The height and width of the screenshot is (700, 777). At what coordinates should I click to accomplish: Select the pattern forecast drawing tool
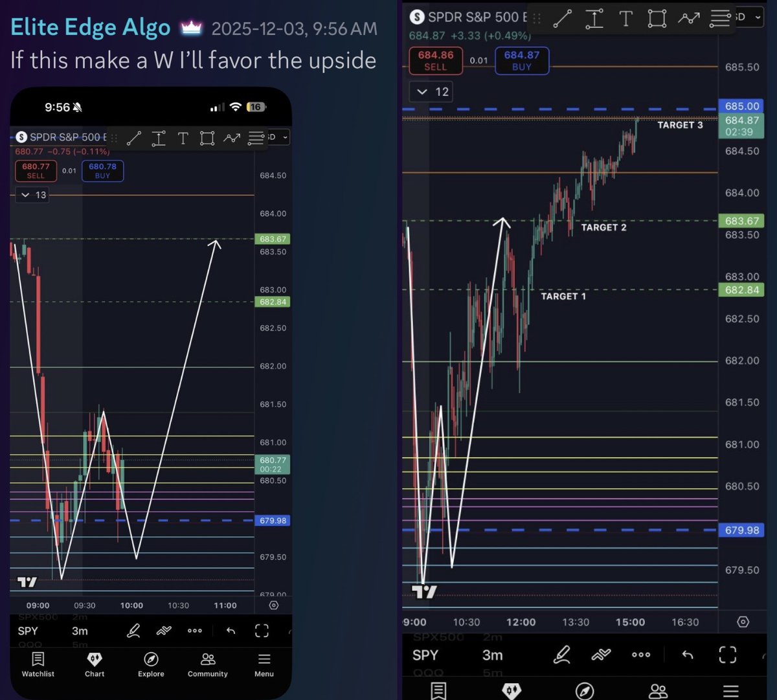688,19
